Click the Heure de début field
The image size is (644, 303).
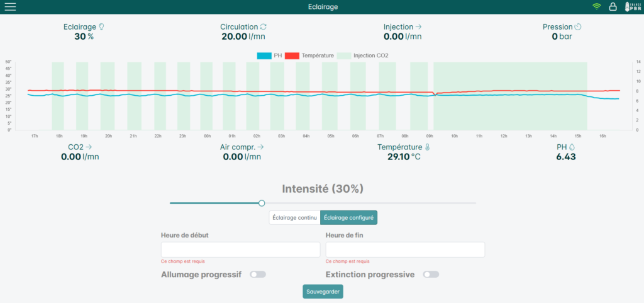(240, 249)
